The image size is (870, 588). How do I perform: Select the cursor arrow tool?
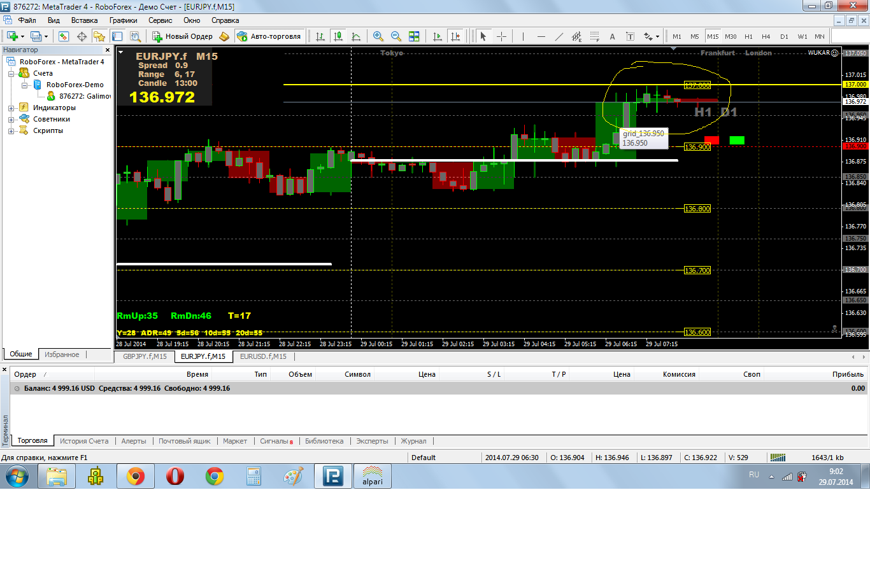pyautogui.click(x=483, y=36)
